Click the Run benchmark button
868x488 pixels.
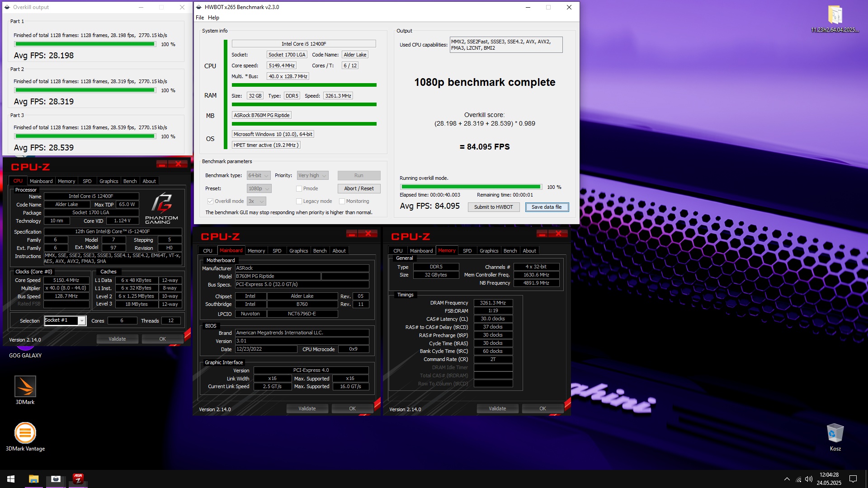coord(359,175)
